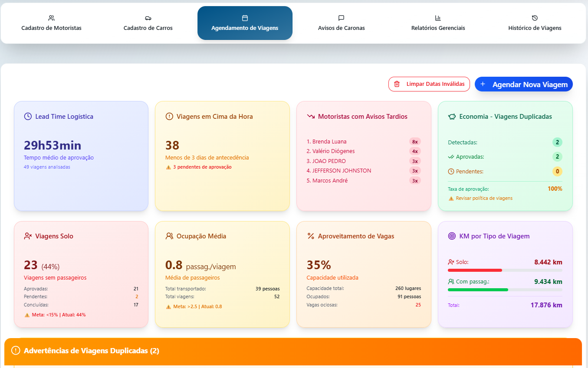Screen dimensions: 588x368
Task: Click the warning icon in Advertências de Viagens Duplicadas
Action: pos(16,351)
